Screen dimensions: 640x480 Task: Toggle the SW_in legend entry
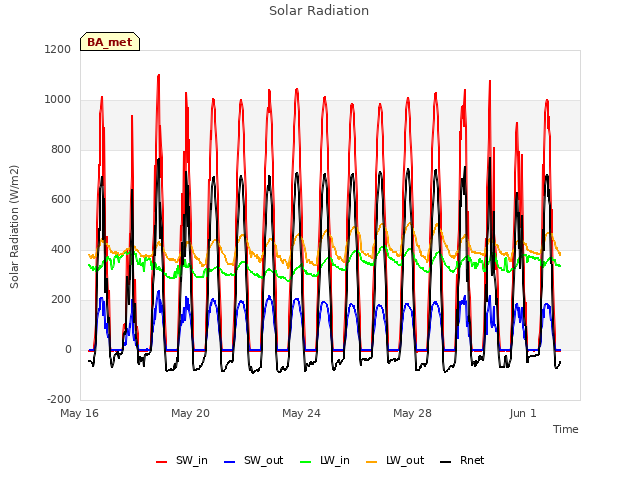[182, 461]
